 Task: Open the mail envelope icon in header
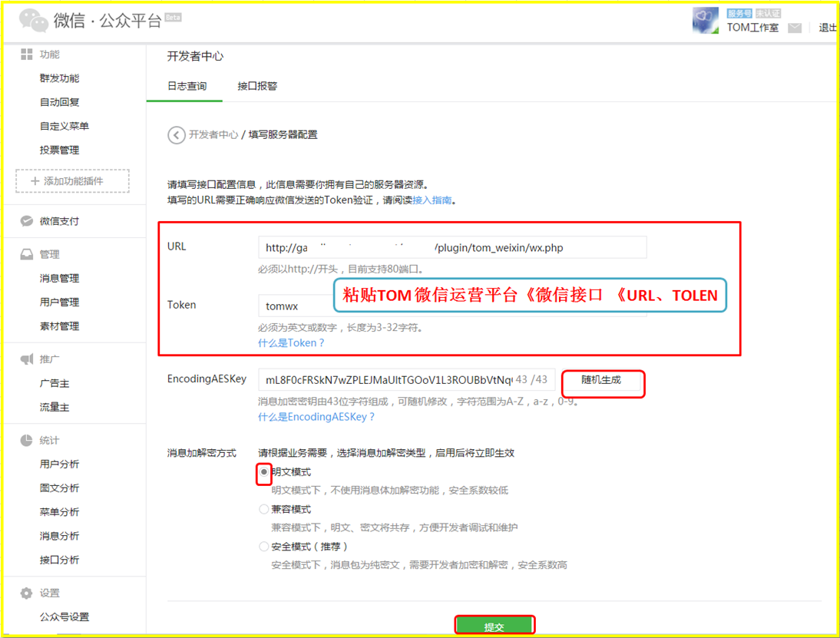coord(795,28)
